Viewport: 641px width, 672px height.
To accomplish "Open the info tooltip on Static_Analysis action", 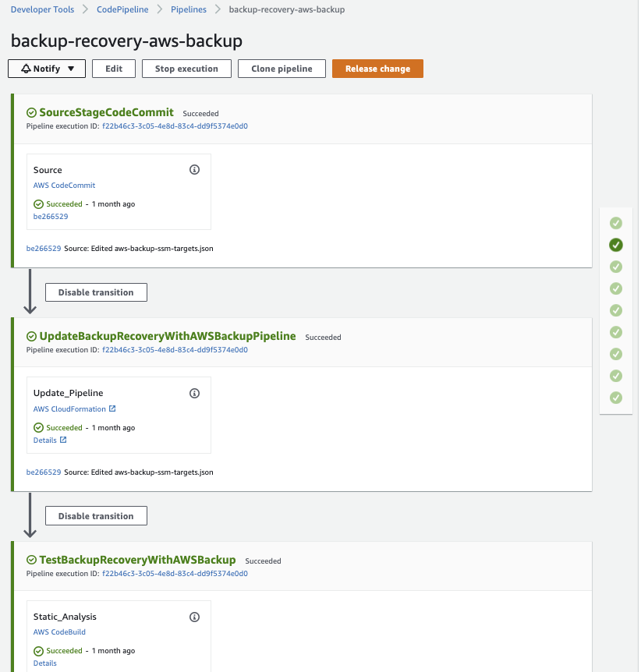I will tap(194, 617).
